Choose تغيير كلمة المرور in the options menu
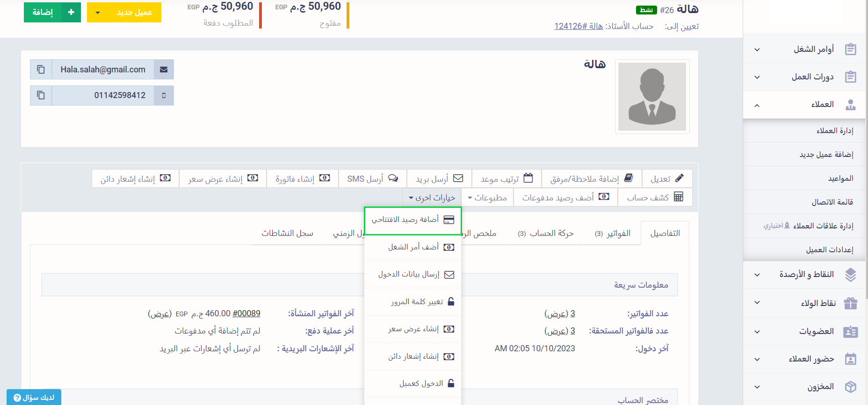868x405 pixels. pyautogui.click(x=416, y=302)
